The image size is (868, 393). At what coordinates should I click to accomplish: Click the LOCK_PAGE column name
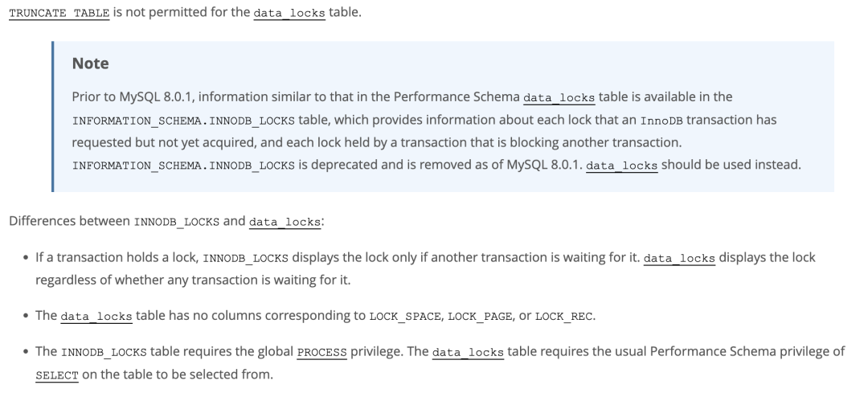tap(480, 317)
